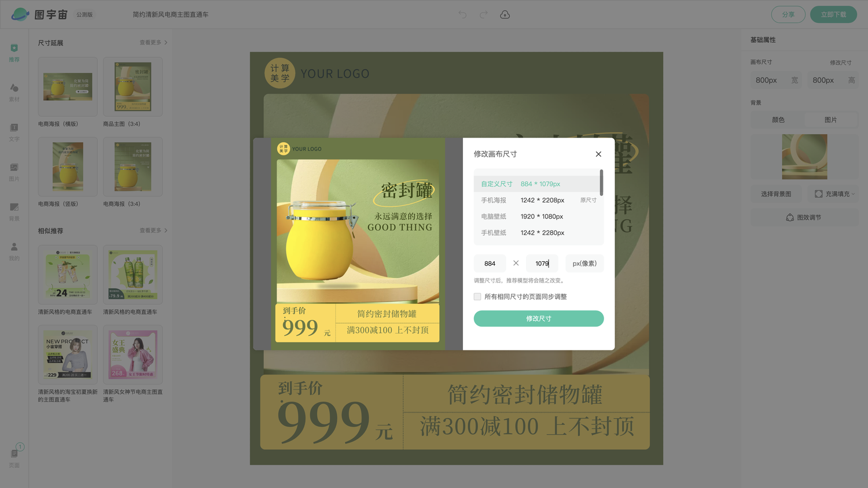Click the 分享 button

[x=788, y=14]
